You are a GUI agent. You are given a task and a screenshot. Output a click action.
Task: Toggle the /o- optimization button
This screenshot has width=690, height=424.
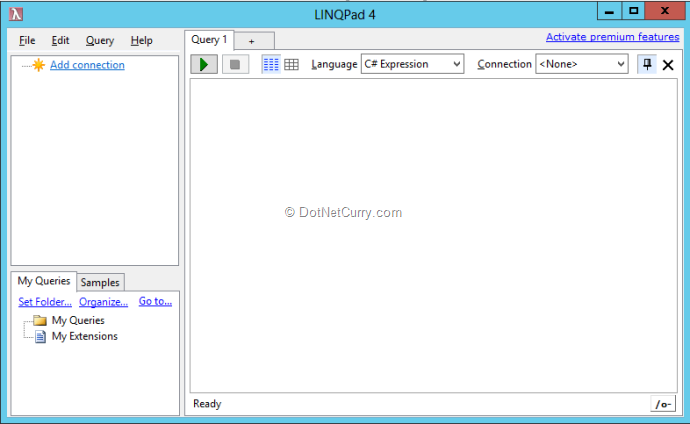[663, 404]
